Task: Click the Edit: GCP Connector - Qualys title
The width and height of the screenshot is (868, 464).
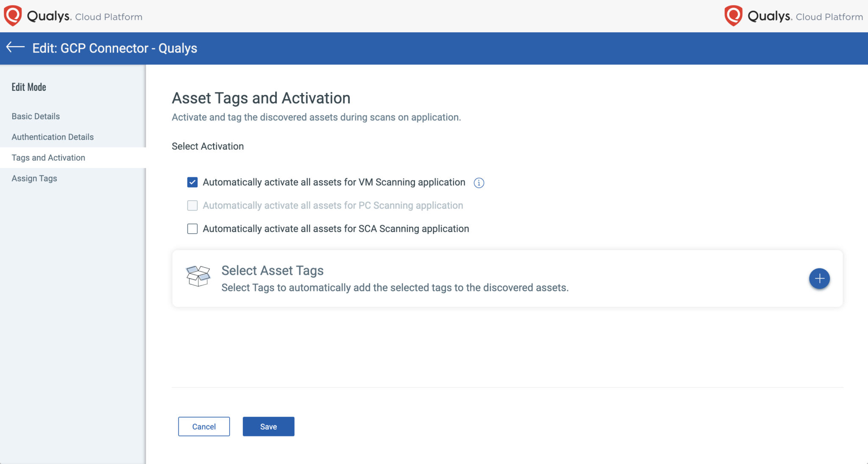Action: (x=114, y=48)
